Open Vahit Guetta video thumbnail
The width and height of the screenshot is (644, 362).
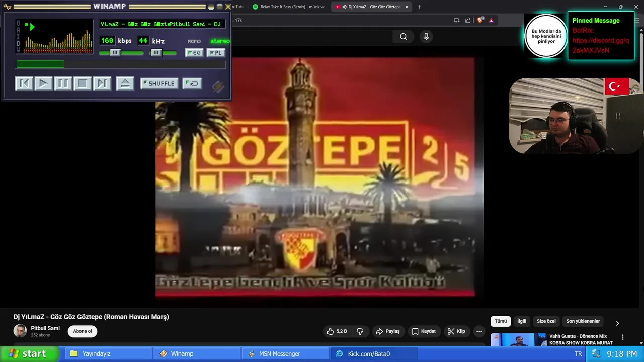[518, 340]
